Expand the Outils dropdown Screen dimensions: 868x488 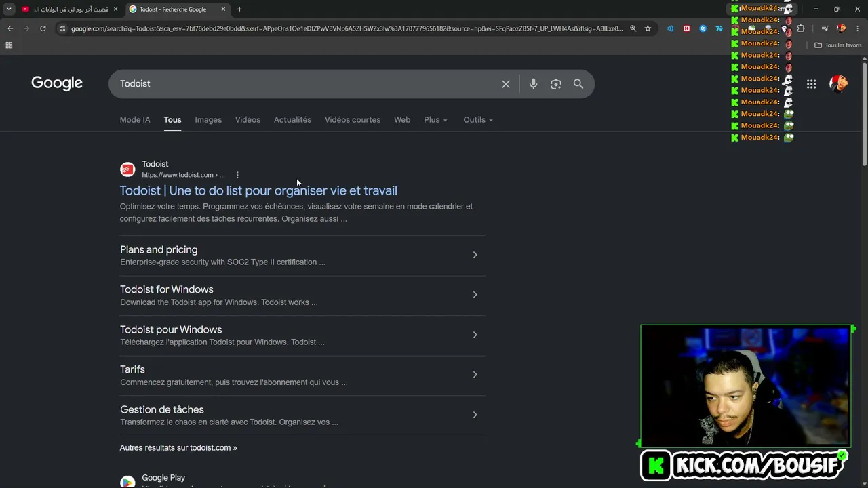coord(478,120)
